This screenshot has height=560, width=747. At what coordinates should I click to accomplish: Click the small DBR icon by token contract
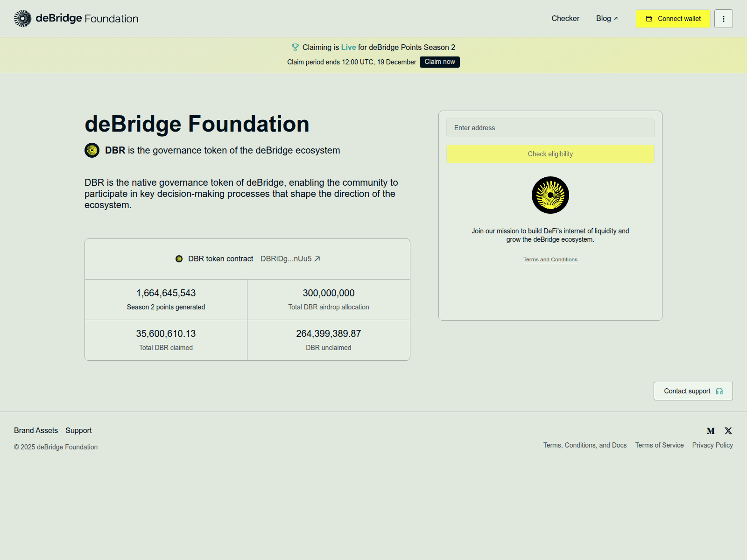pos(179,259)
